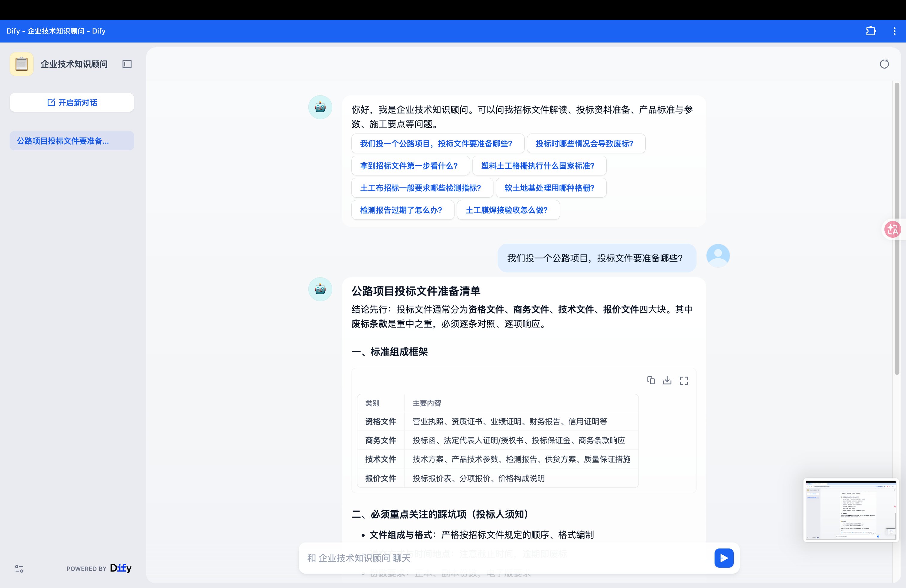The height and width of the screenshot is (588, 906).
Task: Open the three-dot menu in title bar
Action: pos(894,31)
